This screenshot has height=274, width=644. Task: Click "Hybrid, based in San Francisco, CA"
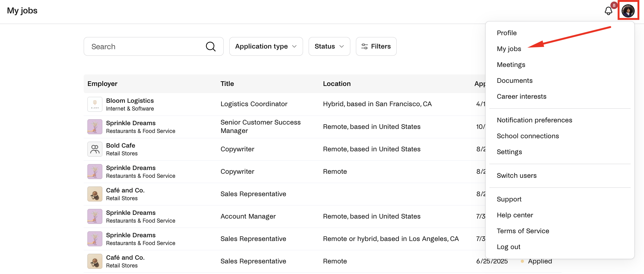(x=377, y=104)
